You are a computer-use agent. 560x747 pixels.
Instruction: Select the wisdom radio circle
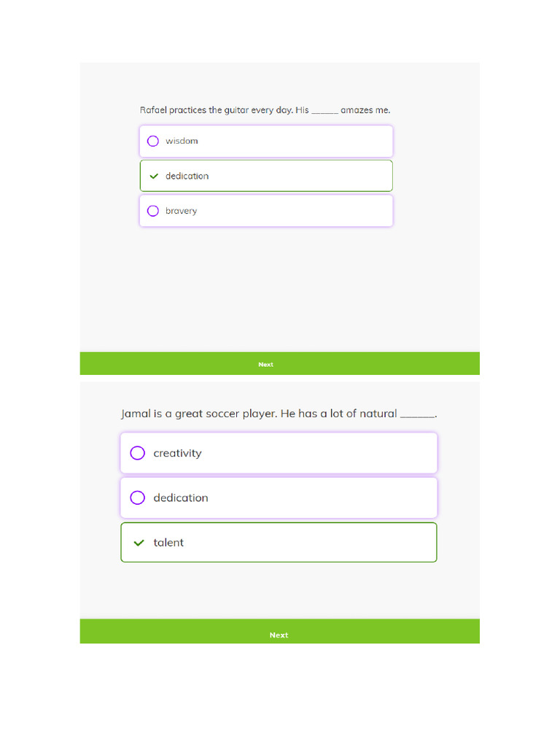[153, 141]
